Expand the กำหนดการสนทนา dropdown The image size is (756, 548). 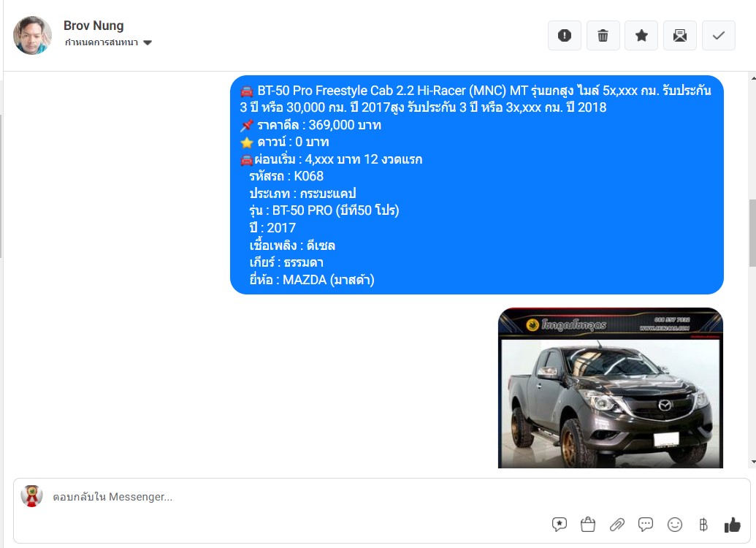coord(109,42)
